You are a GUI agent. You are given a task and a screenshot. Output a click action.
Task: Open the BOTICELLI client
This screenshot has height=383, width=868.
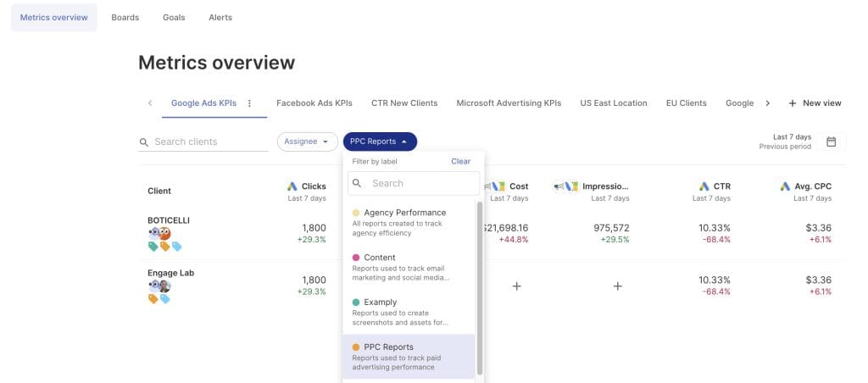(x=169, y=220)
